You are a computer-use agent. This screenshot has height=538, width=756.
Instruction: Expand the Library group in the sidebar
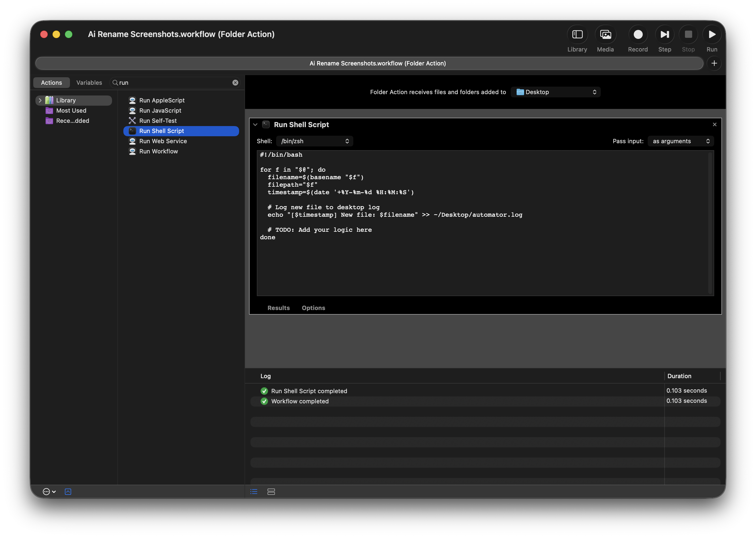[x=40, y=100]
